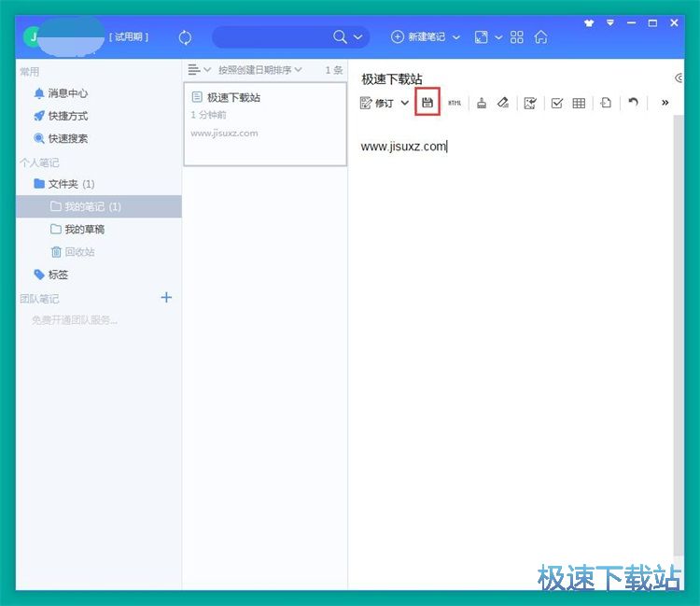Open 快捷方式 shortcuts item
The height and width of the screenshot is (606, 700).
61,116
